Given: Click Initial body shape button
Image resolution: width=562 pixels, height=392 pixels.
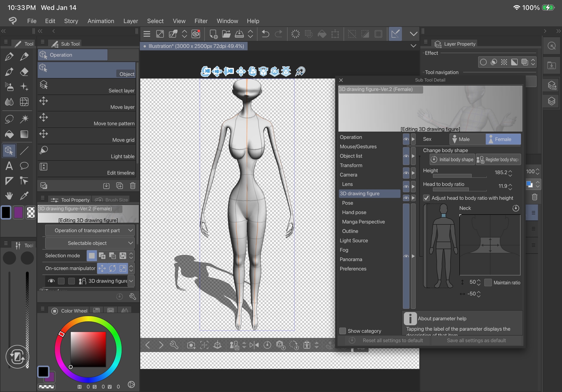Looking at the screenshot, I should click(452, 159).
